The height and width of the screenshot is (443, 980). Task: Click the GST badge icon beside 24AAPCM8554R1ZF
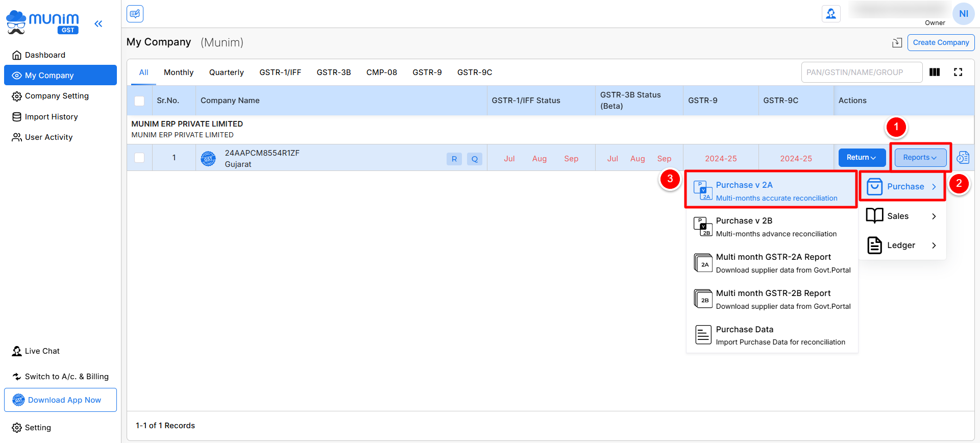pyautogui.click(x=208, y=159)
